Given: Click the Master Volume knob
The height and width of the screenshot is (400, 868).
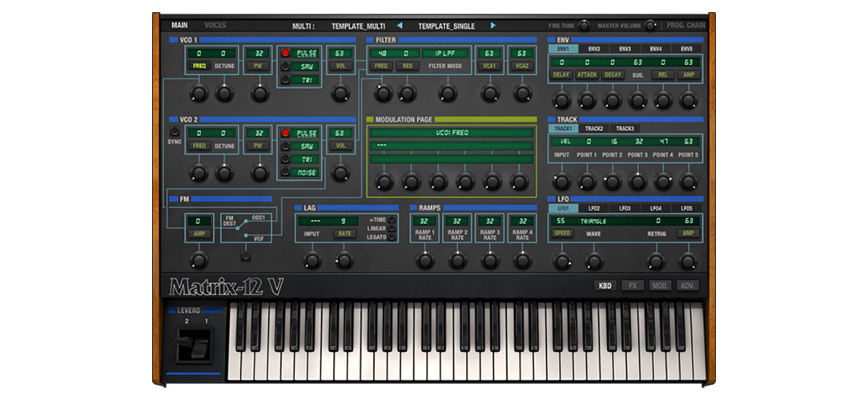Looking at the screenshot, I should (x=650, y=26).
